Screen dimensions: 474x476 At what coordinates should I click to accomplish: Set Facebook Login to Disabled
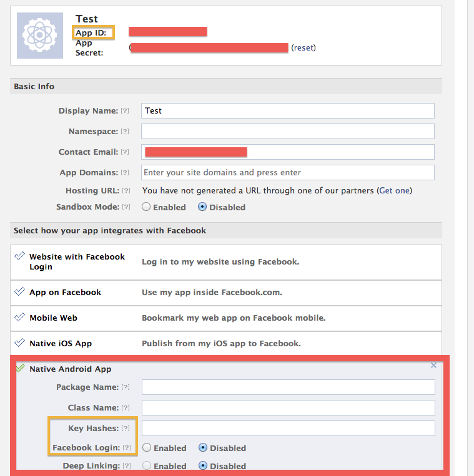(x=203, y=447)
